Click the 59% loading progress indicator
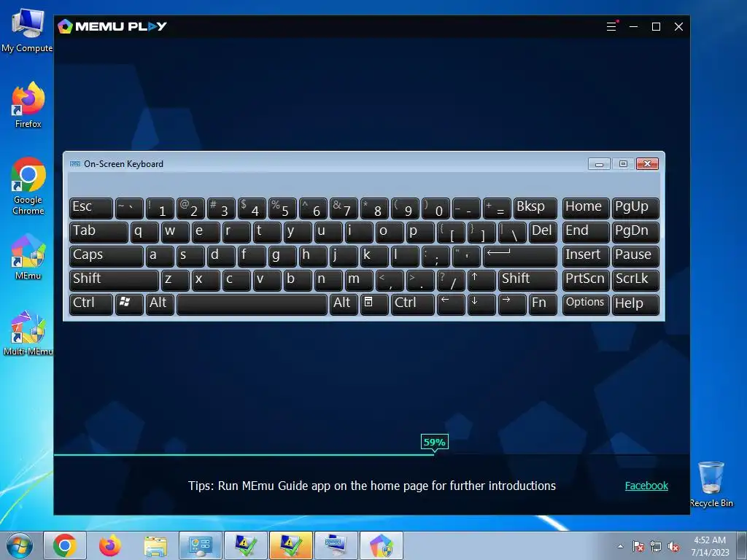The image size is (747, 560). [434, 443]
